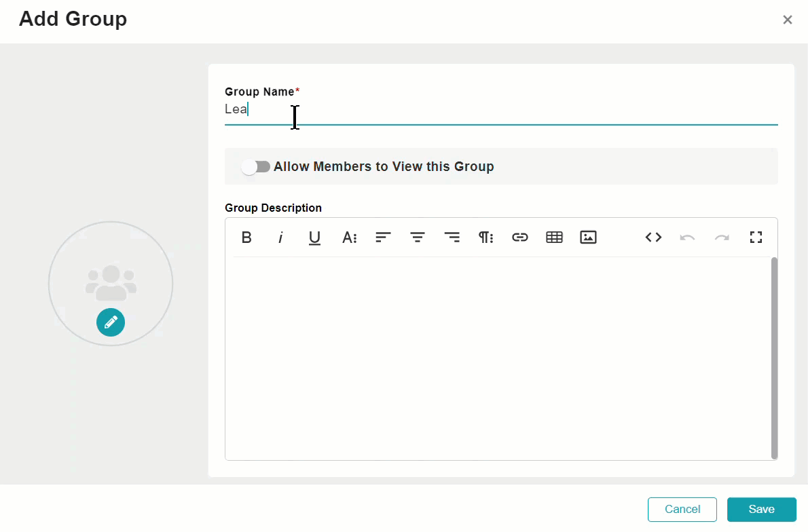Save the new group
Viewport: 808px width, 532px height.
(x=762, y=510)
